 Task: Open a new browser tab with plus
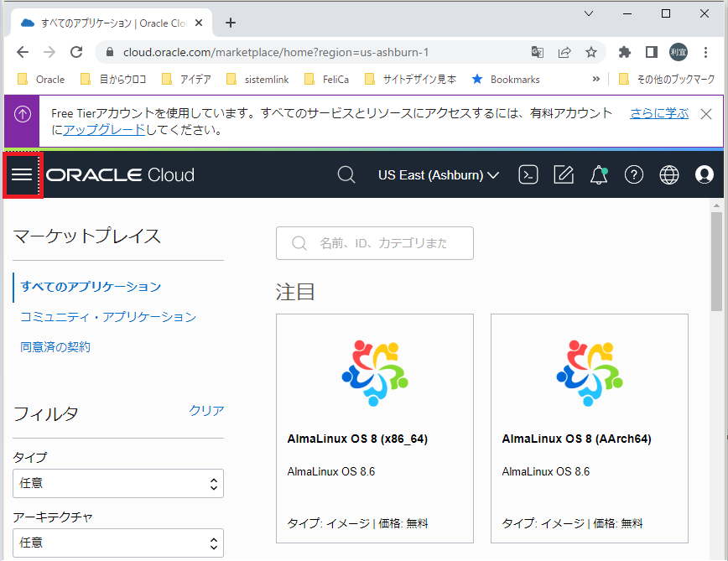(x=231, y=23)
